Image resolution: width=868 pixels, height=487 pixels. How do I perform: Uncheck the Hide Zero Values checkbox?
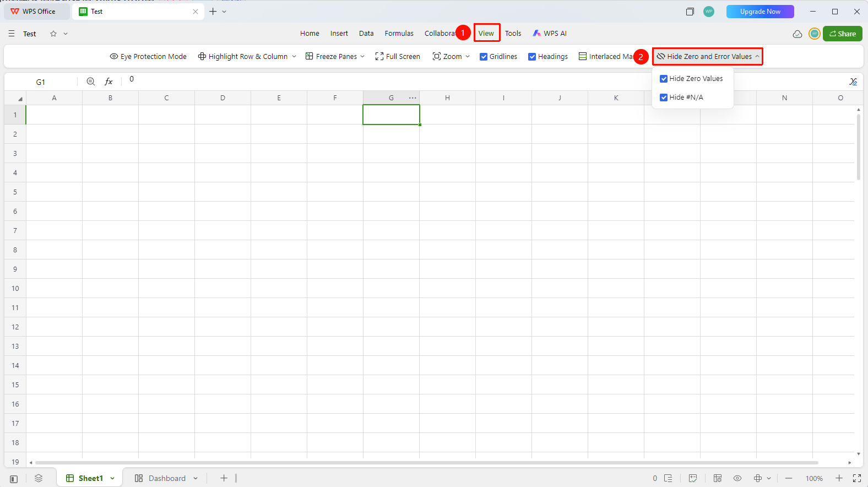664,79
